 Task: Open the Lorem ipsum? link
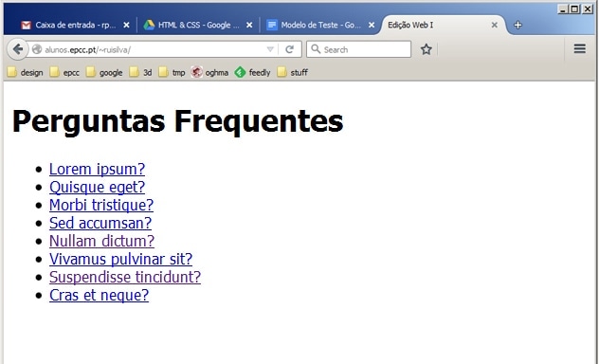97,169
